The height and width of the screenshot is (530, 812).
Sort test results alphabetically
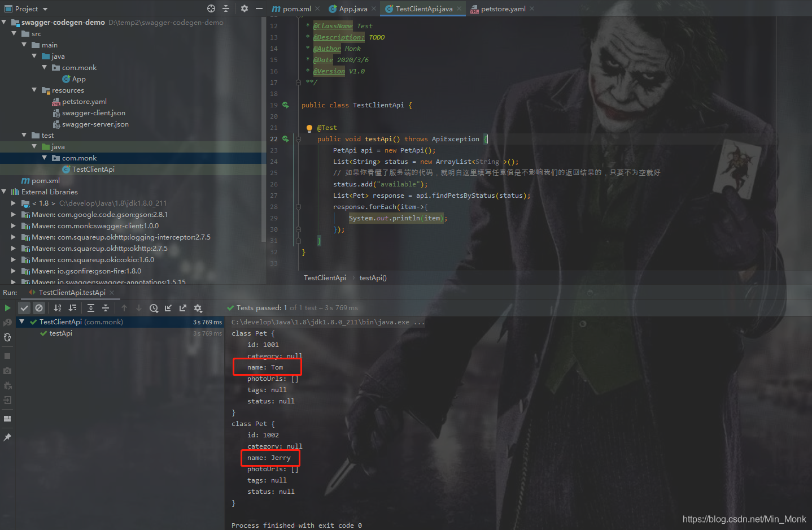[58, 308]
